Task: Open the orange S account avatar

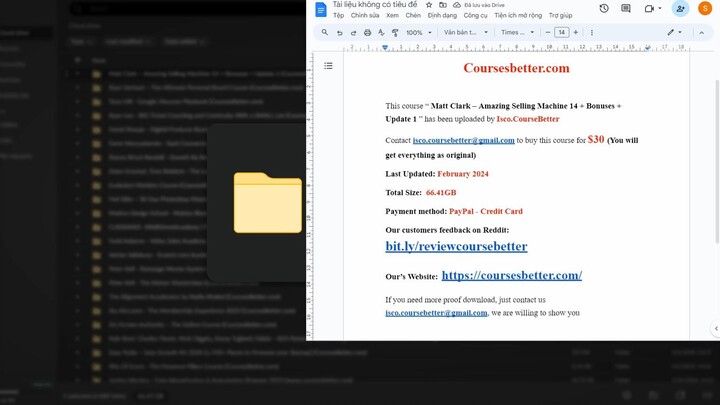Action: pos(705,8)
